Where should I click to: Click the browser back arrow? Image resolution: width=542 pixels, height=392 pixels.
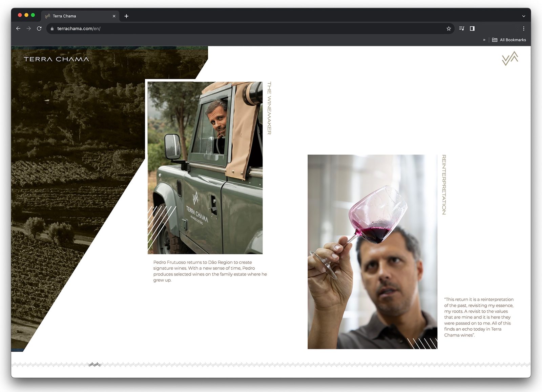(x=18, y=28)
